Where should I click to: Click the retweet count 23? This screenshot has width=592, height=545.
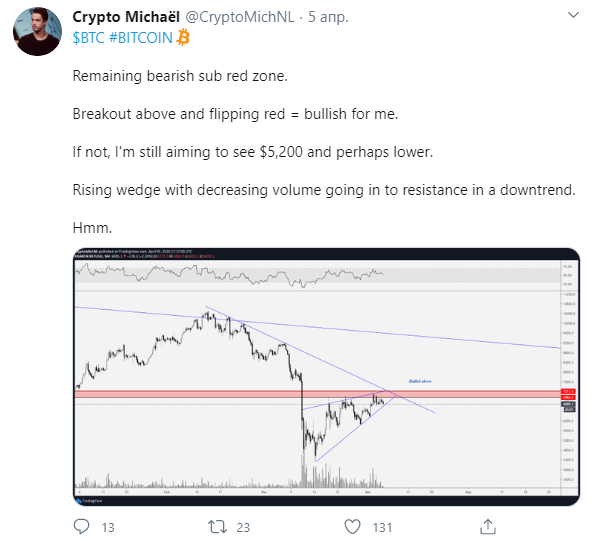coord(243,527)
